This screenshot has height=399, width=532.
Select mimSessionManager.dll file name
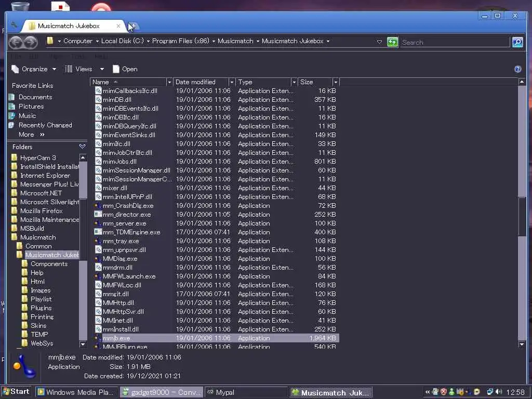[x=137, y=170]
